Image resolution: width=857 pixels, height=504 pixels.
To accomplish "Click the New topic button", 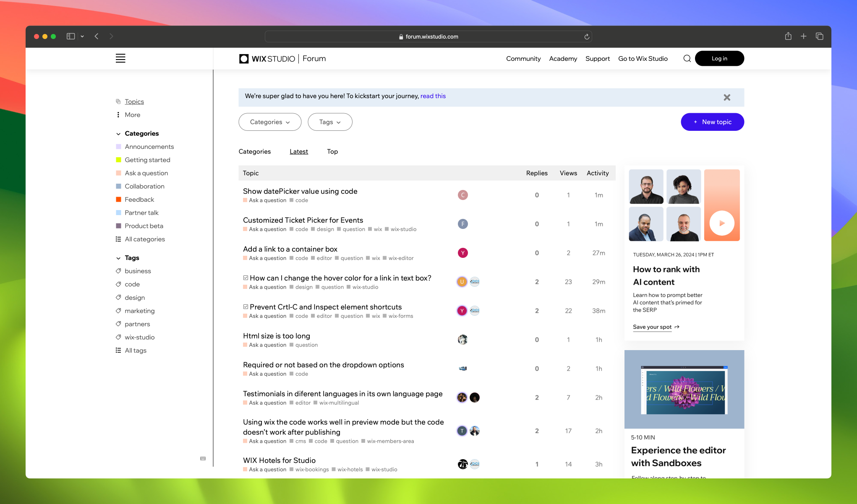I will tap(712, 122).
